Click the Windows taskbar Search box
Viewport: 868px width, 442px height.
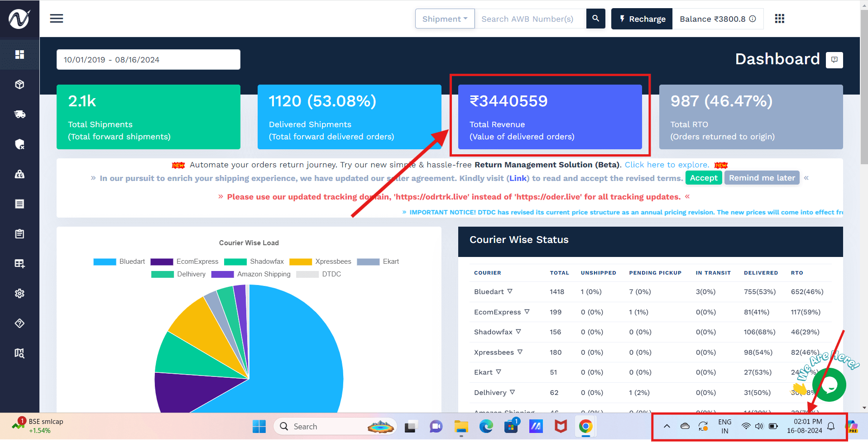335,427
